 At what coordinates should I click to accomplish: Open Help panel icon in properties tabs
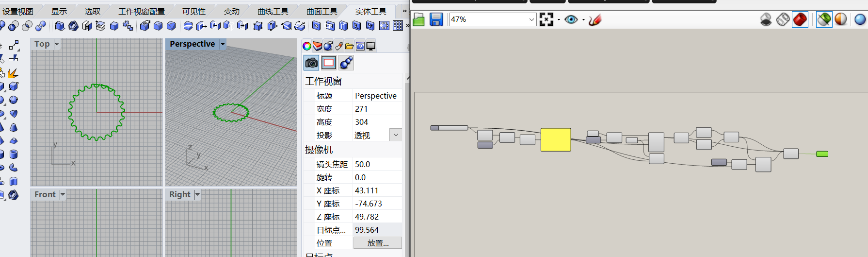[360, 46]
